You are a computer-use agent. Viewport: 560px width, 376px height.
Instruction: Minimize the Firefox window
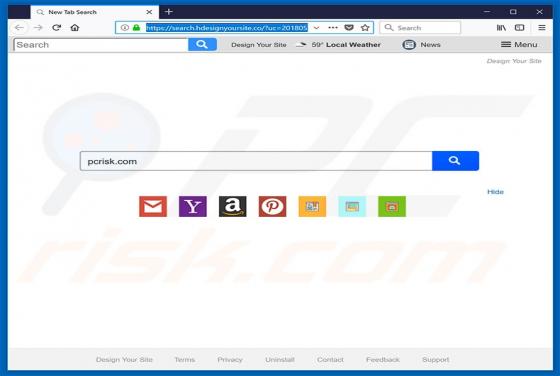pos(487,12)
